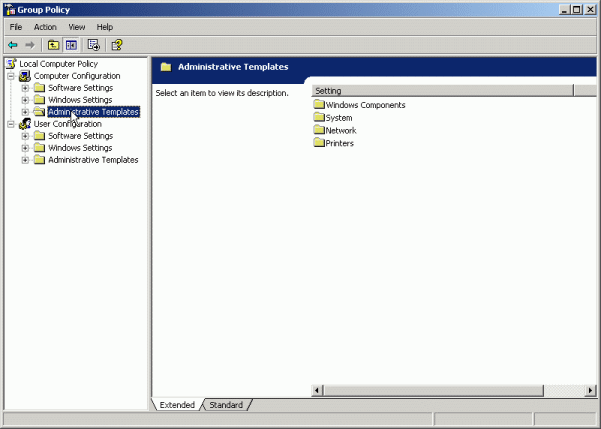Screen dimensions: 601x429
Task: Click the Back arrow toolbar button
Action: [13, 45]
